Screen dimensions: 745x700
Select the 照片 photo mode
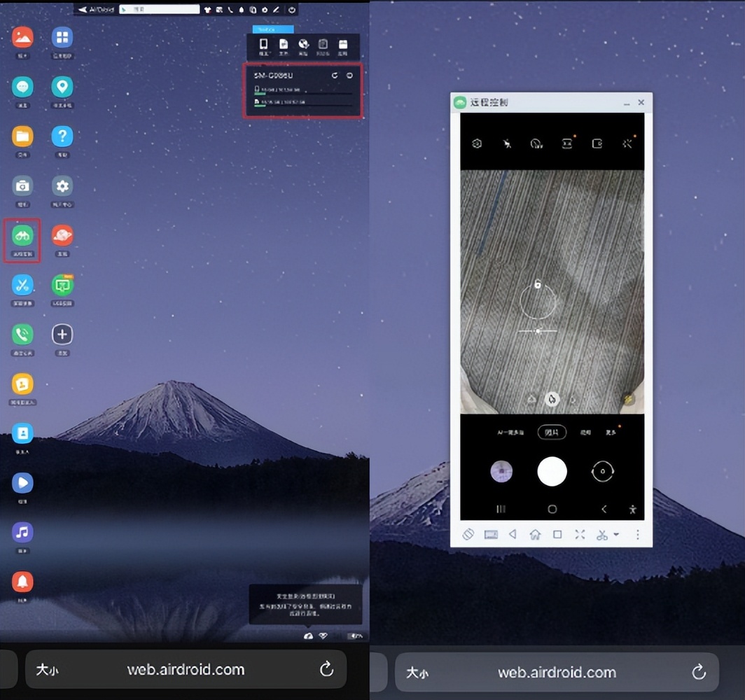click(x=552, y=432)
